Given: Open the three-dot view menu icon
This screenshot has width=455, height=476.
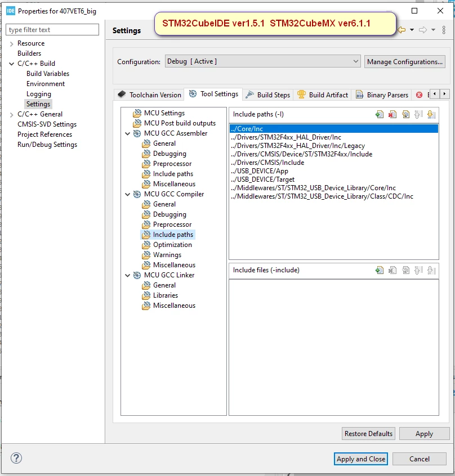Looking at the screenshot, I should pyautogui.click(x=444, y=30).
